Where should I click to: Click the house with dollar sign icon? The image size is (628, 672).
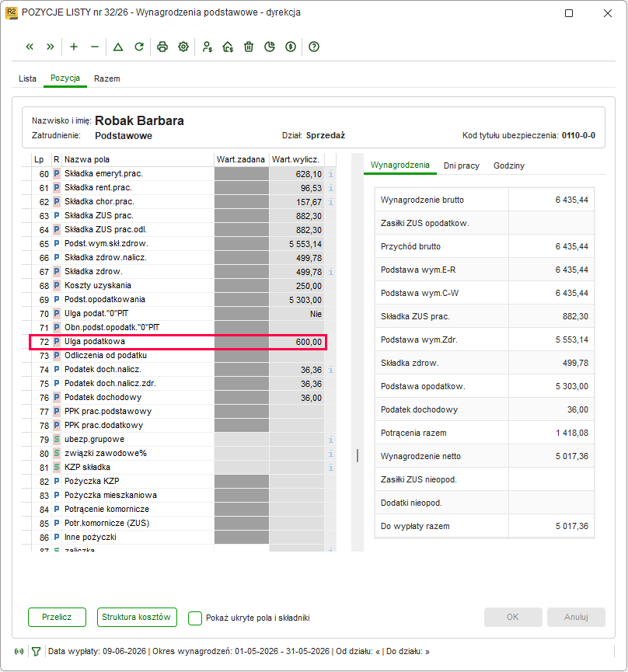tap(228, 47)
